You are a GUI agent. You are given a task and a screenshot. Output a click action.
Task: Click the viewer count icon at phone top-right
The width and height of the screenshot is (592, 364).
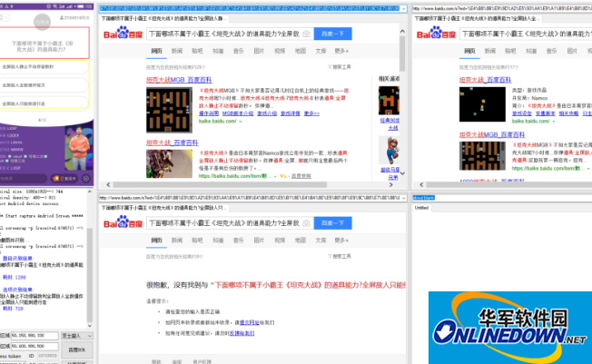62,18
